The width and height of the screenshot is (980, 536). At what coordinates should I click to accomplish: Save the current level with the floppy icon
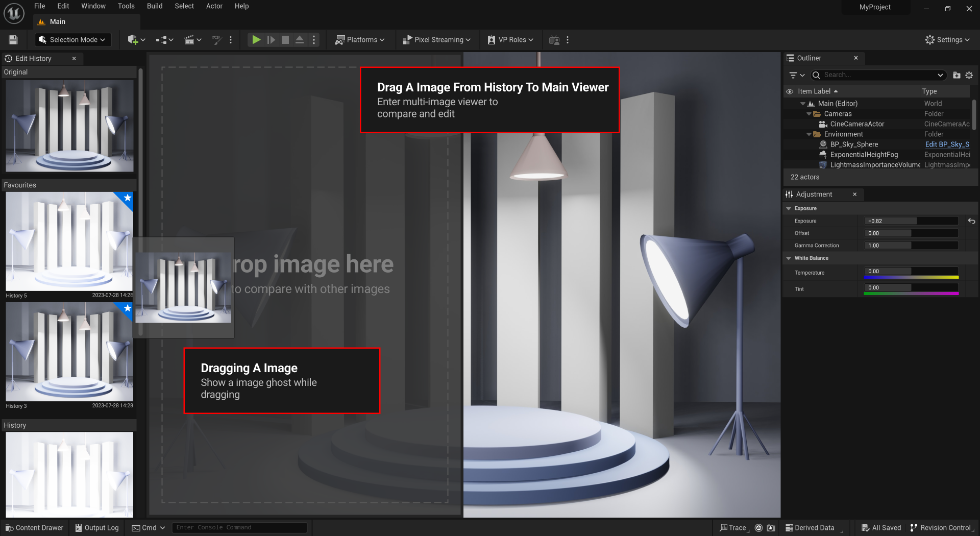click(14, 40)
